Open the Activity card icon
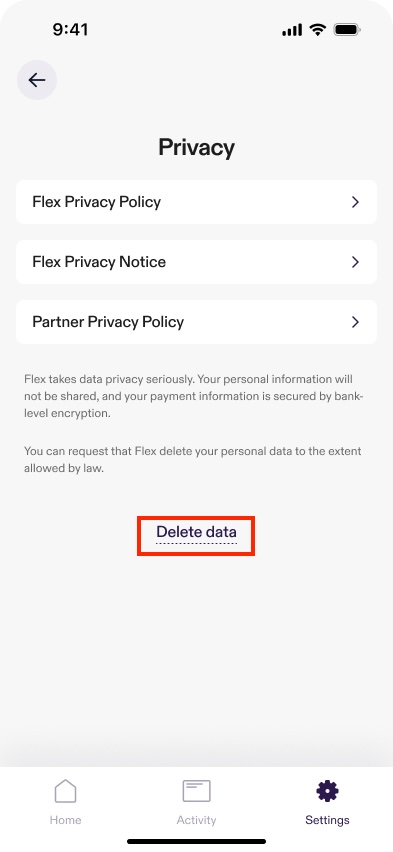 pos(196,791)
